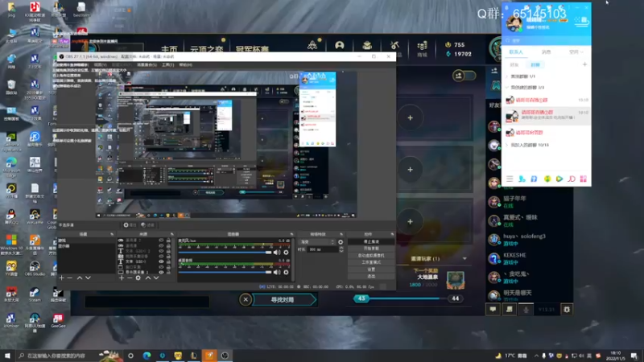Select QQ 好友 sub-tab
The image size is (644, 362).
click(x=514, y=65)
